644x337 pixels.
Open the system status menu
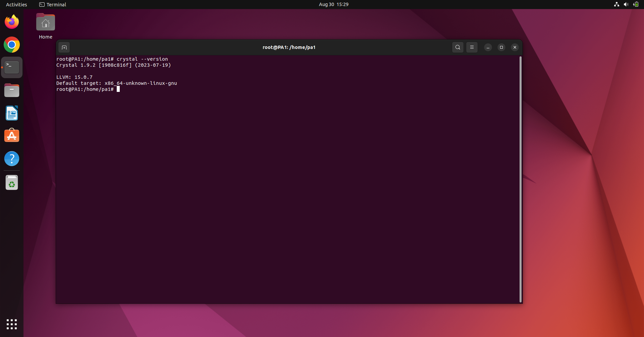point(636,4)
